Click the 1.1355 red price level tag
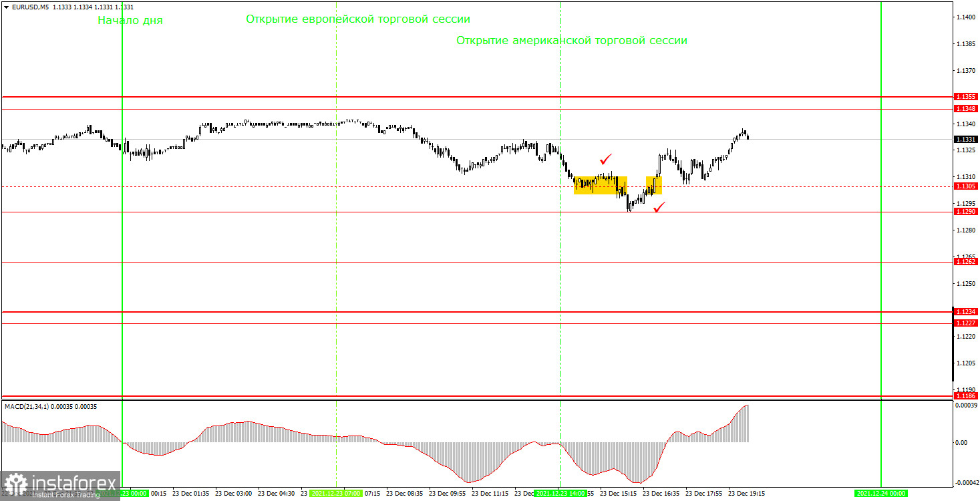Image resolution: width=980 pixels, height=501 pixels. pos(966,97)
